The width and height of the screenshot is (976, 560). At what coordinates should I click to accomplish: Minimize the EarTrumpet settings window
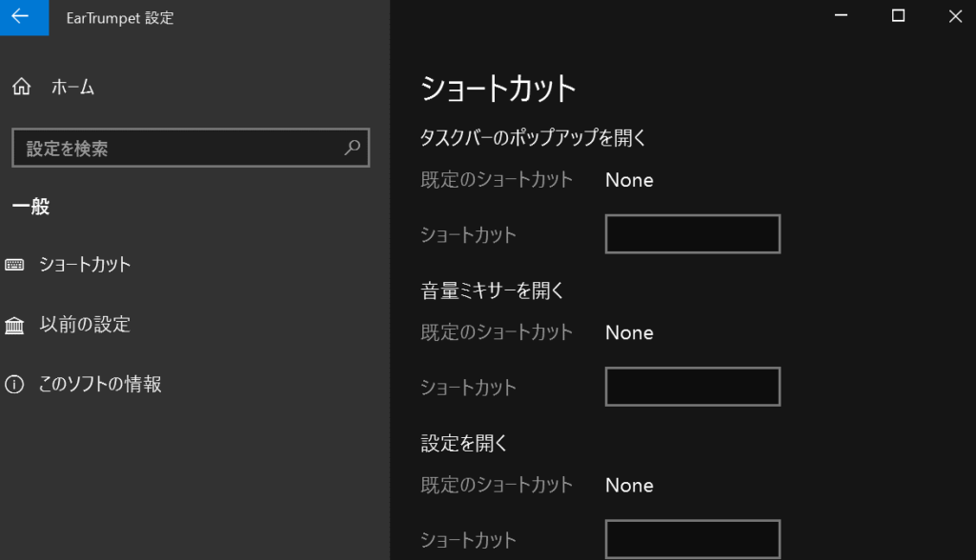[x=841, y=16]
